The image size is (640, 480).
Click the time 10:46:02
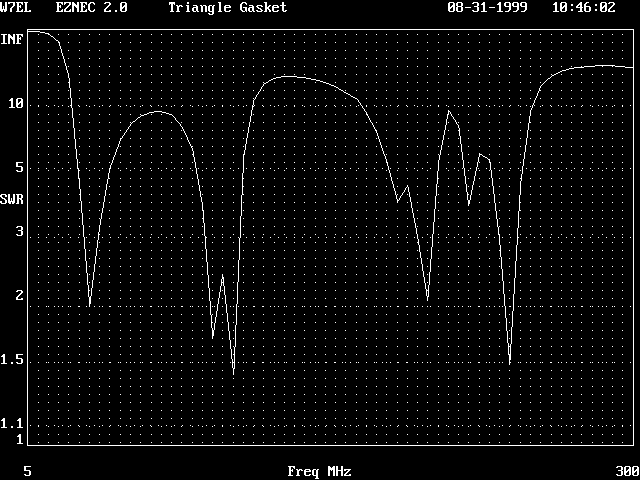tap(584, 7)
